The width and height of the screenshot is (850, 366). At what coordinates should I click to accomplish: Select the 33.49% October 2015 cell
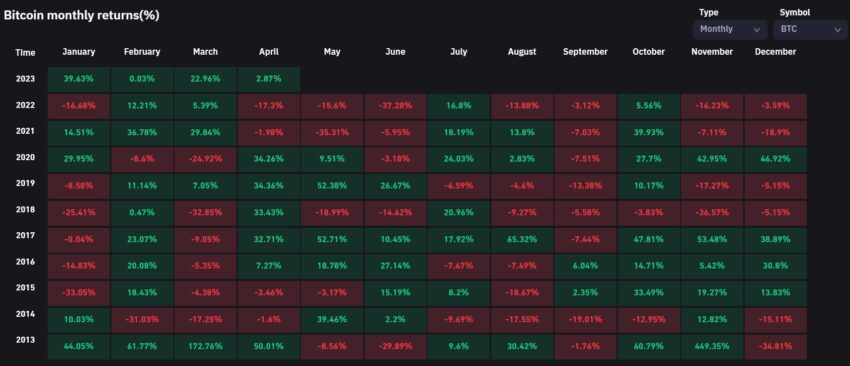pos(648,292)
